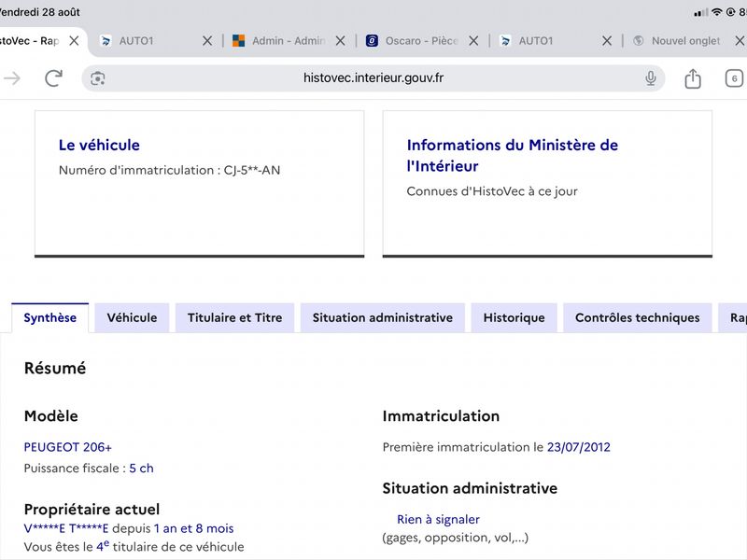Close the HistoVec browser tab
This screenshot has height=560, width=747.
[74, 41]
